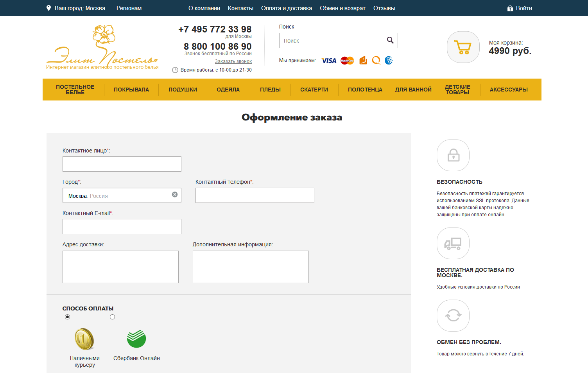Viewport: 588px width, 373px height.
Task: Select the Visa payment icon
Action: 329,61
